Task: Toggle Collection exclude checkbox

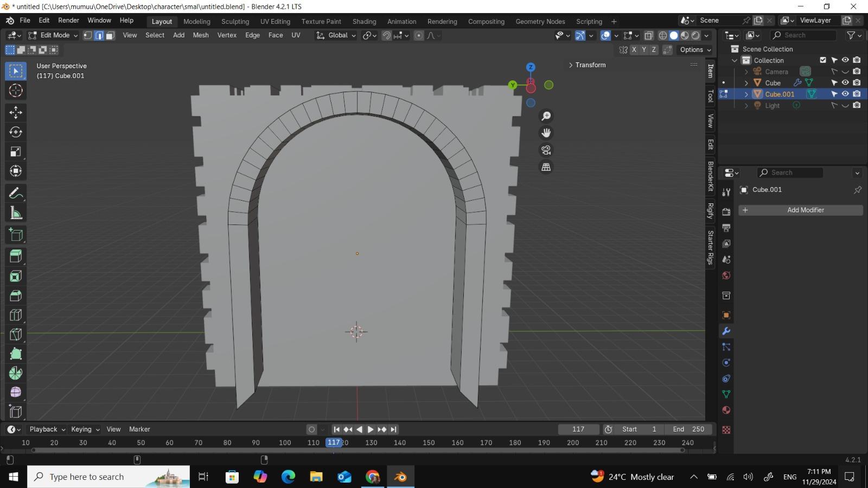Action: [x=823, y=60]
